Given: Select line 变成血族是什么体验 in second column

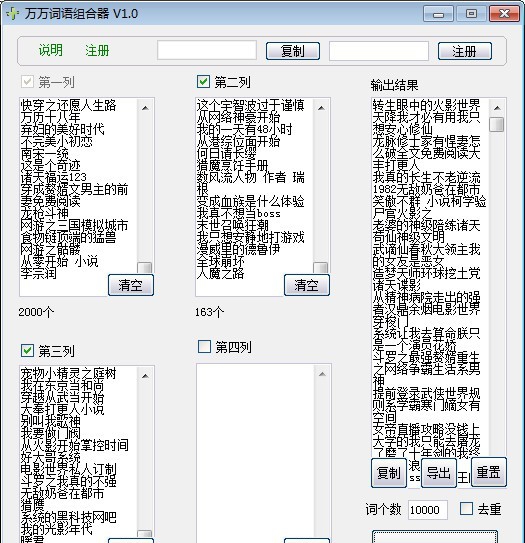Looking at the screenshot, I should [x=250, y=201].
